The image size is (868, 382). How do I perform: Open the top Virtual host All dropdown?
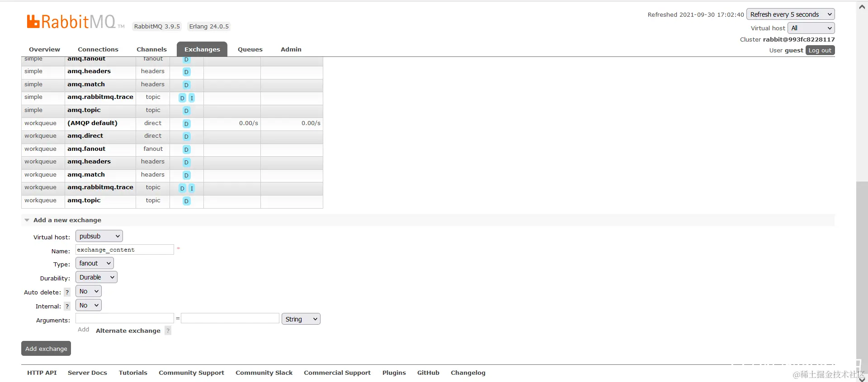pos(811,28)
